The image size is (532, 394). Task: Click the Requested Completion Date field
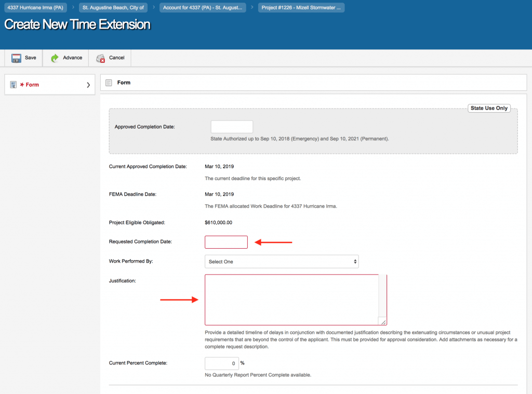click(226, 242)
